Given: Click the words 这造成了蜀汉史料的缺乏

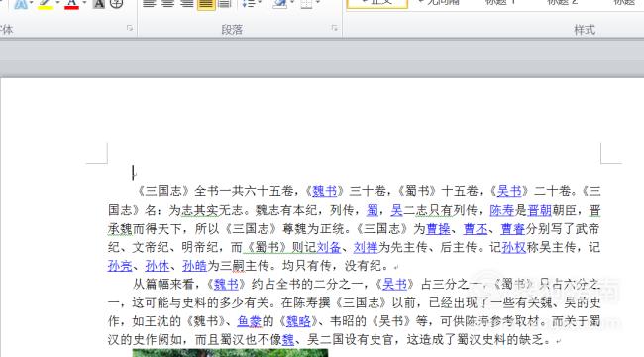Looking at the screenshot, I should point(475,340).
